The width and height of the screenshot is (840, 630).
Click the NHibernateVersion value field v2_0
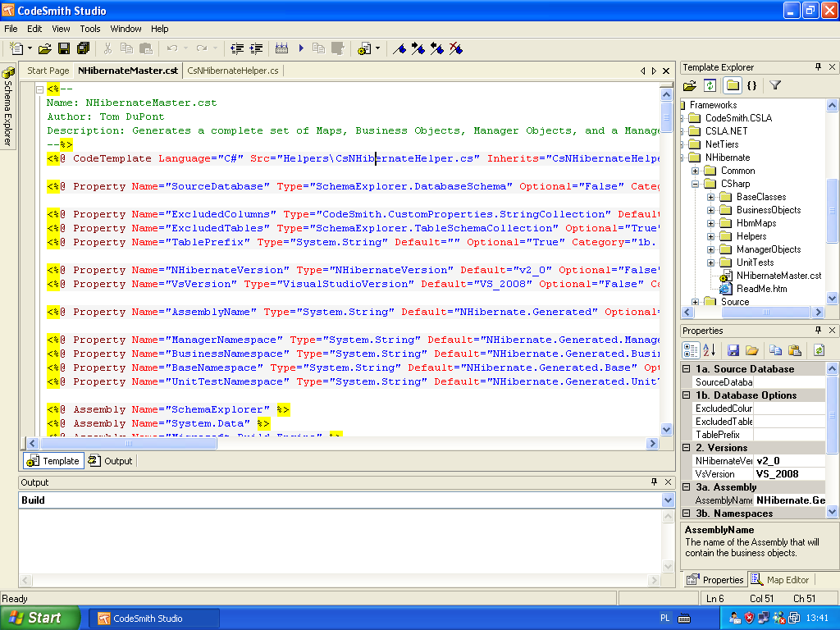(x=789, y=461)
